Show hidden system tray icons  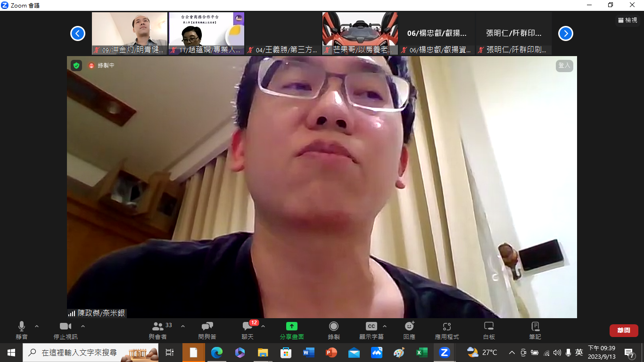click(x=512, y=352)
